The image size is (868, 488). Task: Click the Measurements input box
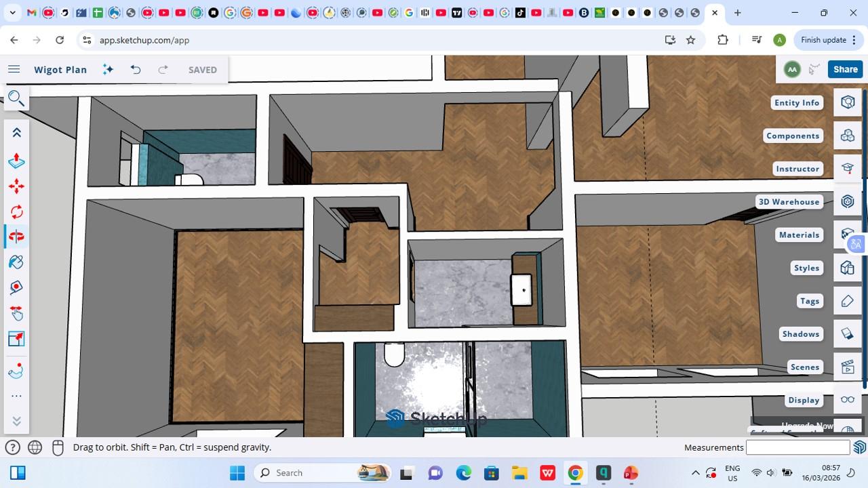pos(797,447)
